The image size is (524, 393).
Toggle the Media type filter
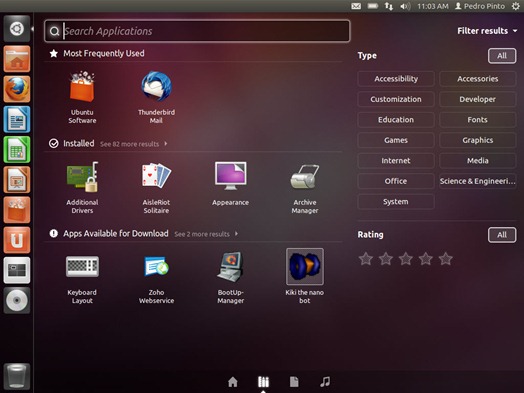(478, 161)
